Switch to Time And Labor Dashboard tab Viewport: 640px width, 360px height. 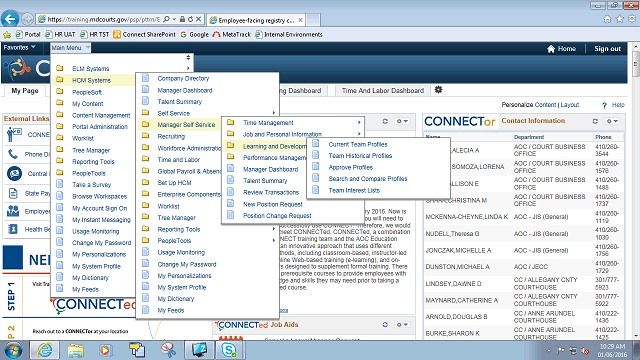coord(382,91)
